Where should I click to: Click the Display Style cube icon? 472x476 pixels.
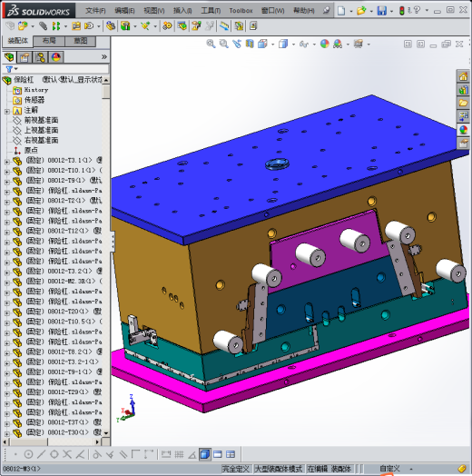(x=283, y=44)
